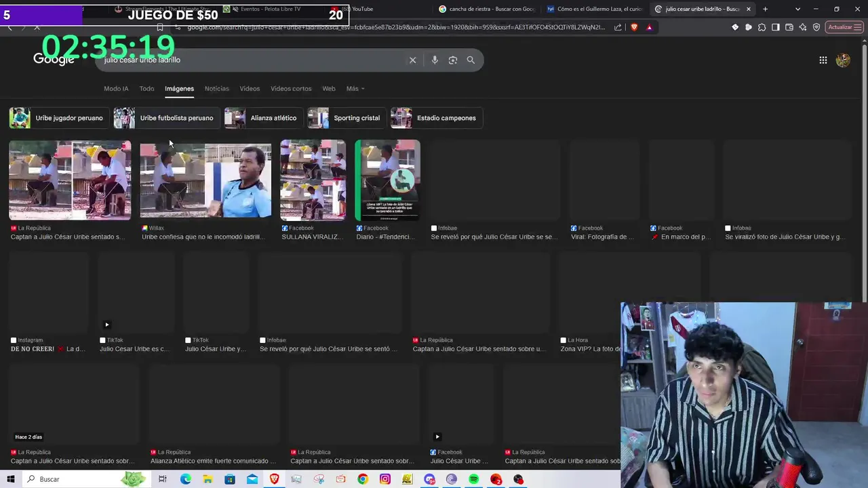Start a voice search with the microphone
Viewport: 868px width, 488px height.
(435, 60)
